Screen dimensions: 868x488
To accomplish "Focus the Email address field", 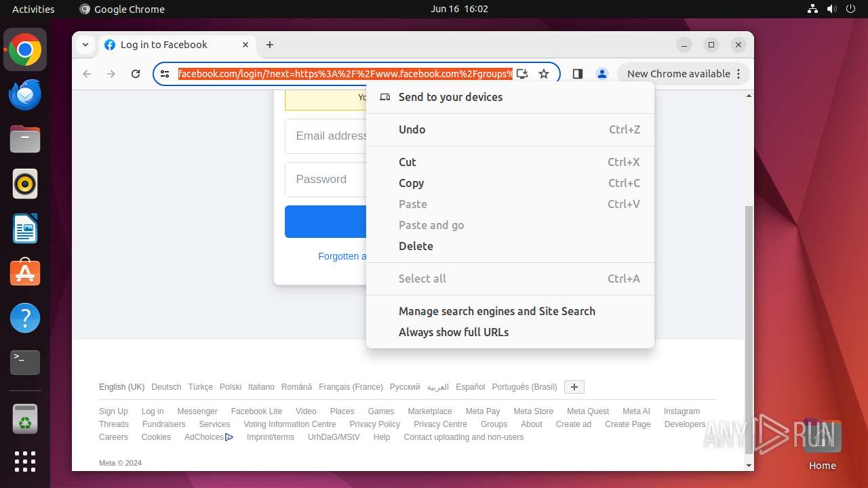I will click(x=325, y=136).
